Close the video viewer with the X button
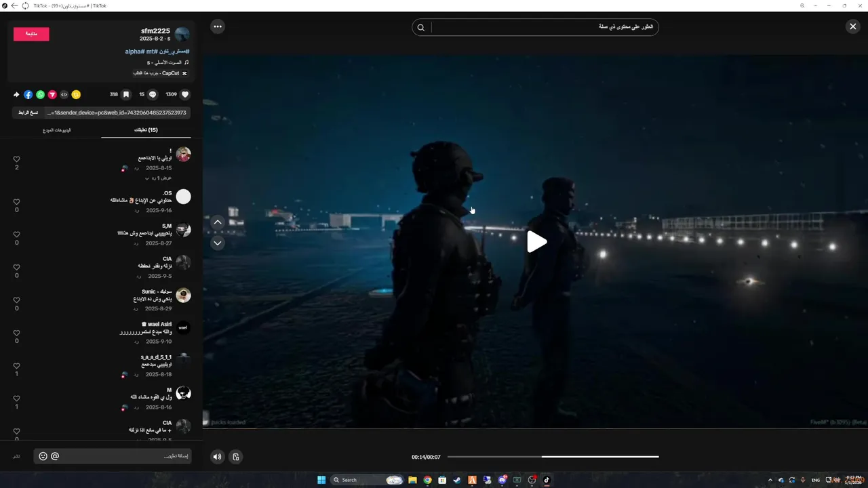 [852, 26]
